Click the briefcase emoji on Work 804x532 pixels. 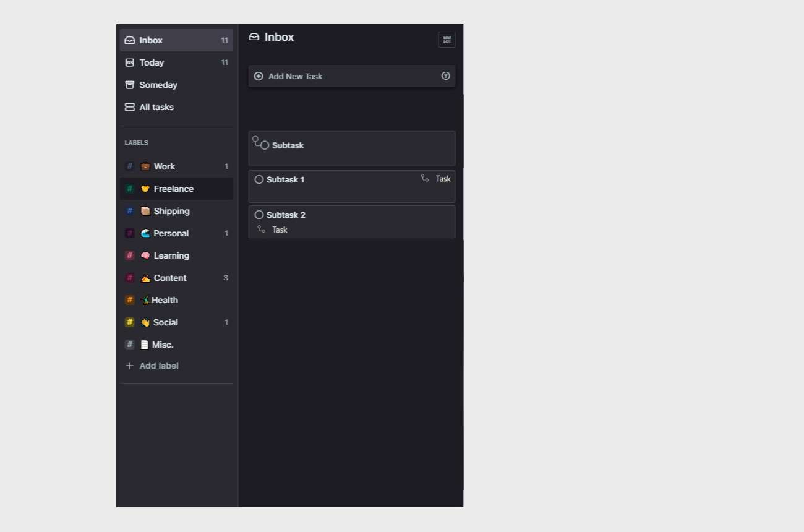pyautogui.click(x=145, y=166)
